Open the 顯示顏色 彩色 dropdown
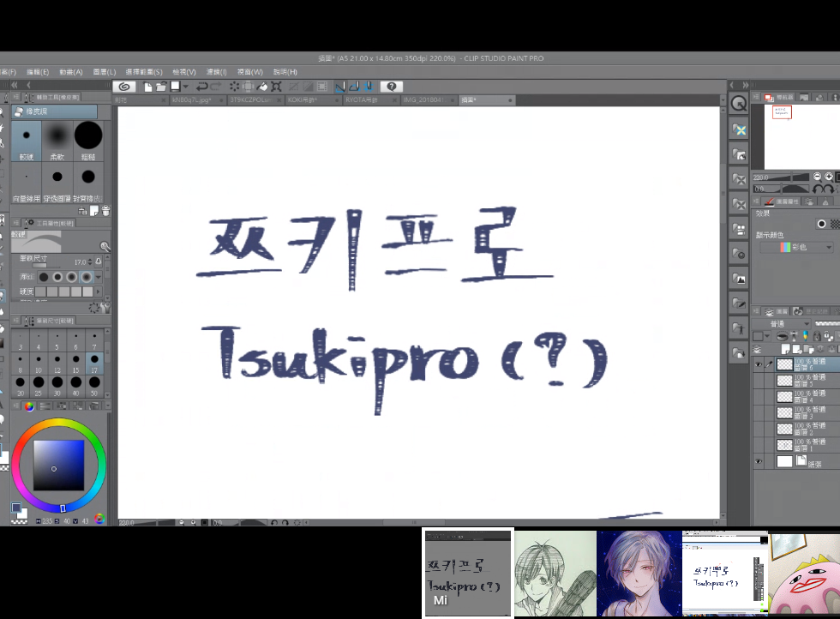Viewport: 840px width, 619px height. 796,247
